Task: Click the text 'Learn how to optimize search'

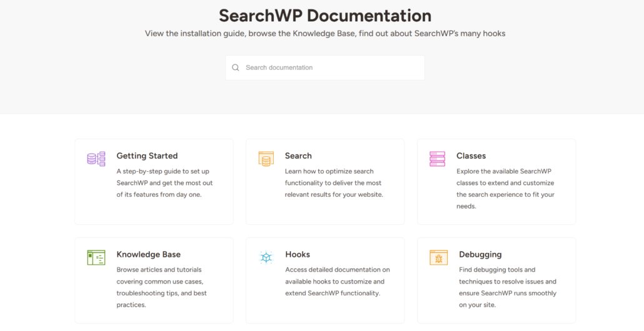Action: (x=330, y=172)
